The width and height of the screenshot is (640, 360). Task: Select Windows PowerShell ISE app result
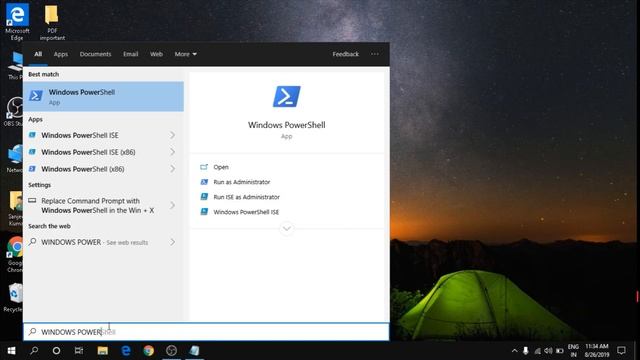[x=80, y=135]
